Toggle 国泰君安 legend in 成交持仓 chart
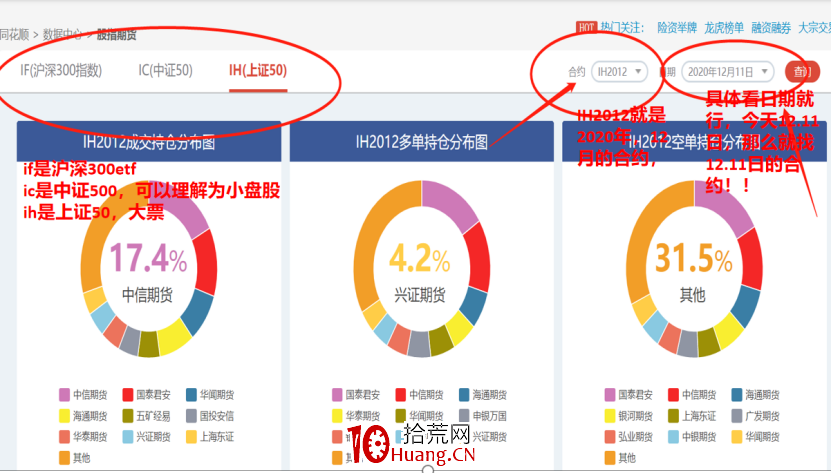This screenshot has height=474, width=831. click(147, 395)
